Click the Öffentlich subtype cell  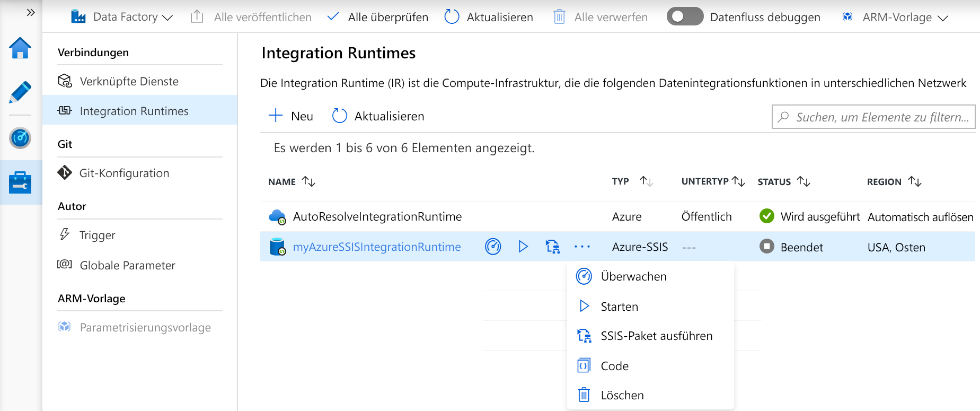(x=707, y=216)
